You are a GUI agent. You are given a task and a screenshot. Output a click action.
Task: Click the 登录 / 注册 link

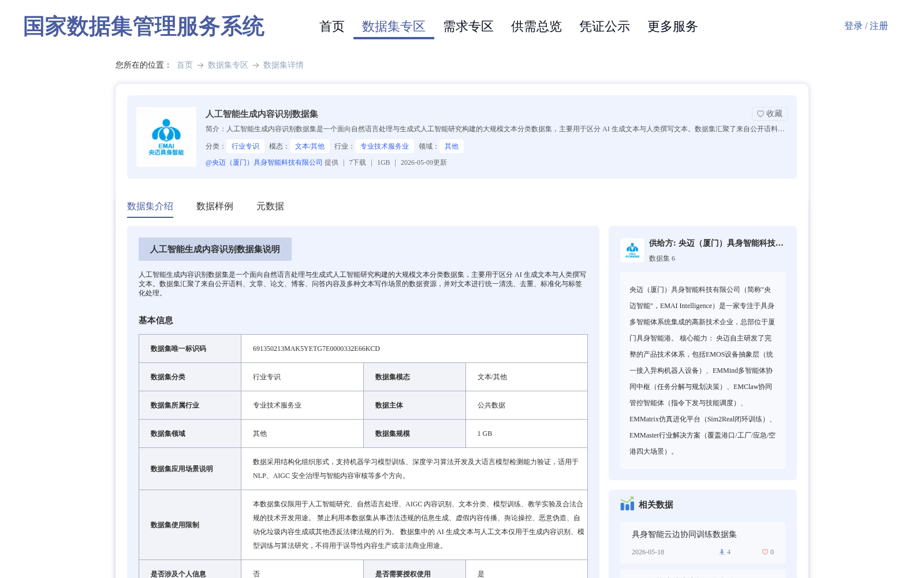click(866, 26)
